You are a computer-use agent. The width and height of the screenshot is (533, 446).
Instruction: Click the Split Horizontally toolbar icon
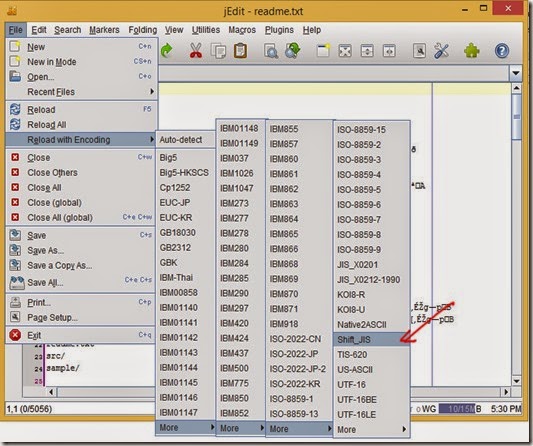(367, 51)
